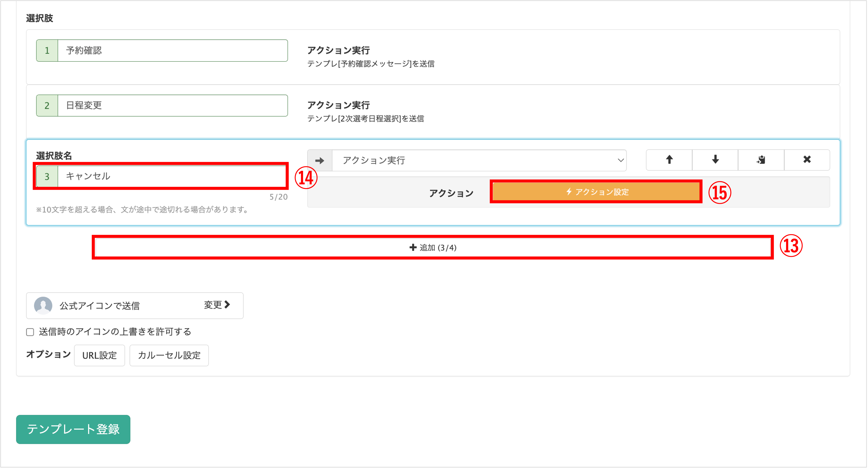Click the テンプレート登録 button
The image size is (868, 468).
tap(73, 429)
